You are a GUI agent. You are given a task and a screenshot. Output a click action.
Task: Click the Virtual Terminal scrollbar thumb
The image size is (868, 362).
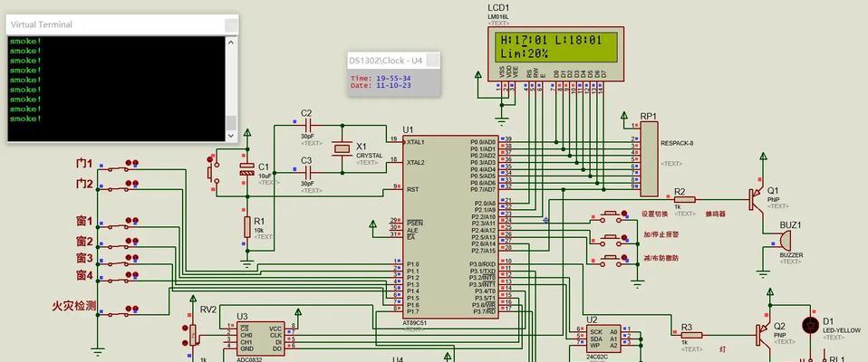(231, 123)
